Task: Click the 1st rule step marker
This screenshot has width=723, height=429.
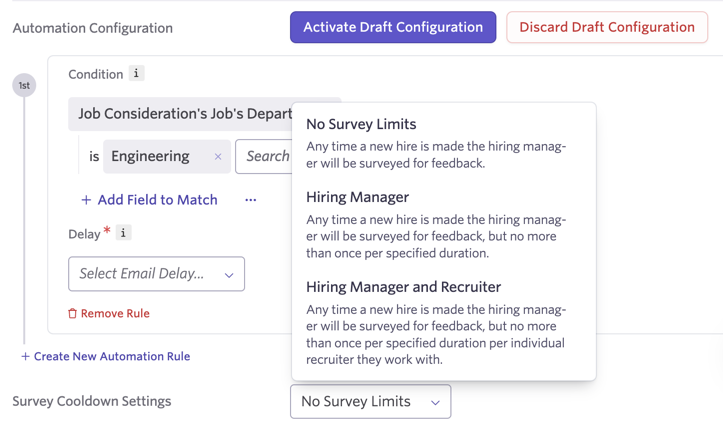Action: tap(24, 85)
